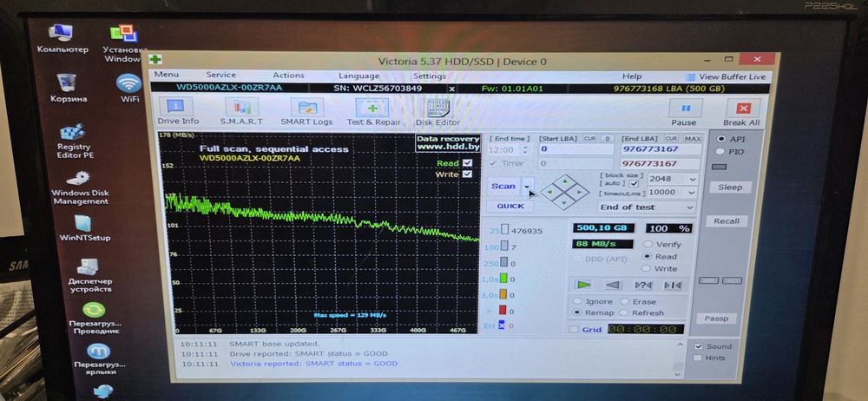Image resolution: width=868 pixels, height=401 pixels.
Task: Toggle the block size auto checkbox
Action: coord(635,183)
